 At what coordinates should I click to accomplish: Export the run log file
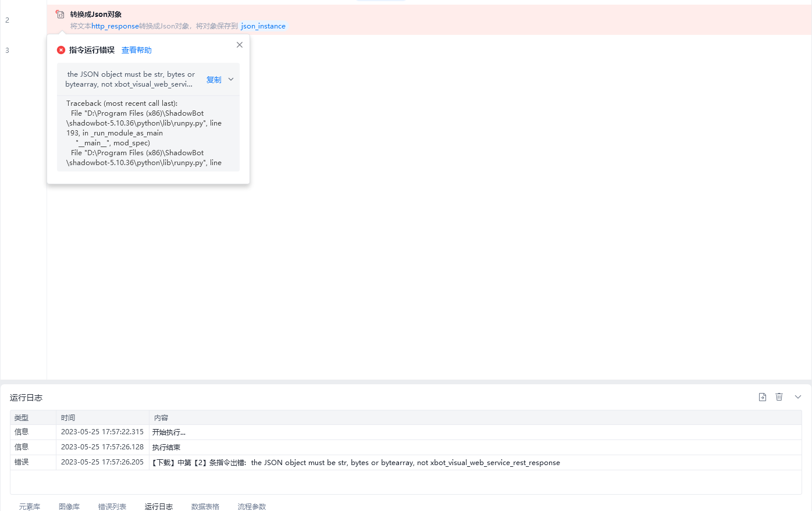[x=763, y=397]
